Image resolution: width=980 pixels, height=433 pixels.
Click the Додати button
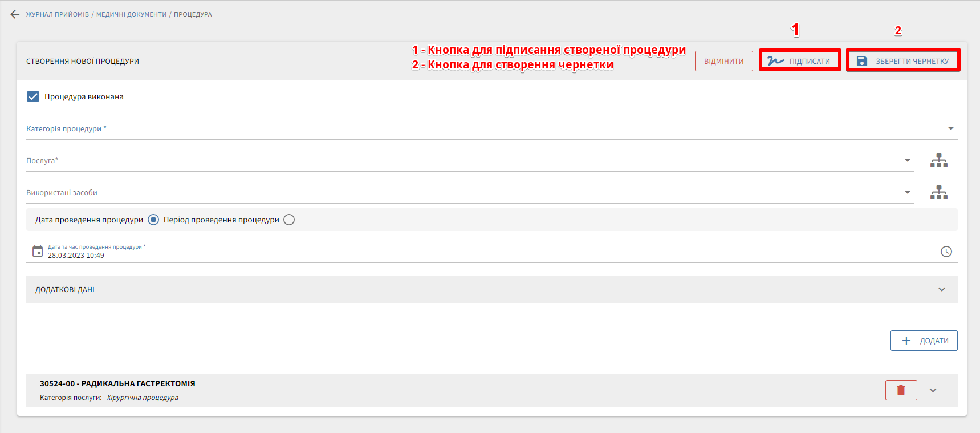click(924, 341)
